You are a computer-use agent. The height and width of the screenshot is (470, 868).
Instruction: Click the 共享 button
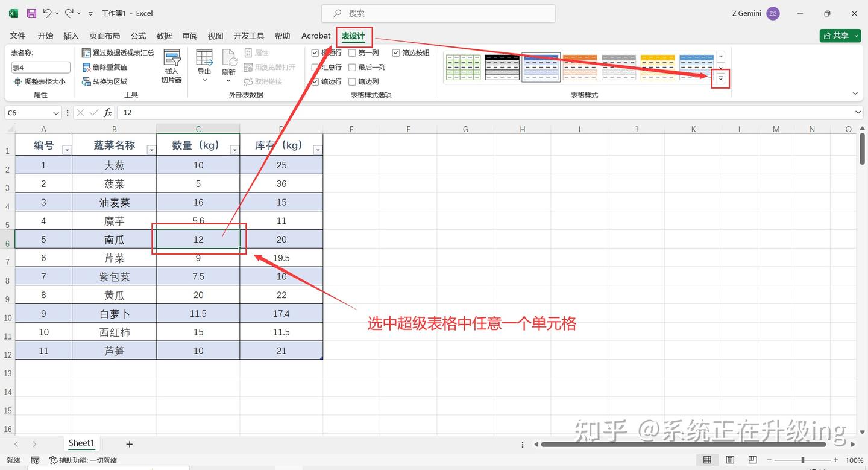coord(840,35)
